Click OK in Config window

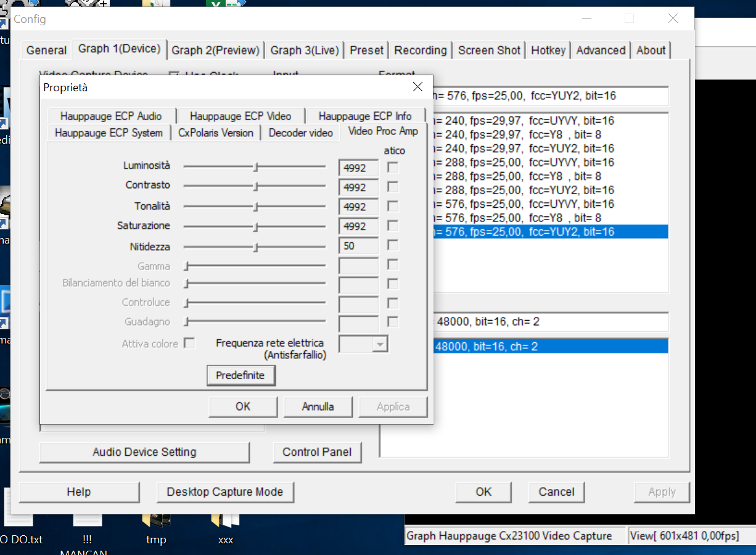pyautogui.click(x=484, y=492)
